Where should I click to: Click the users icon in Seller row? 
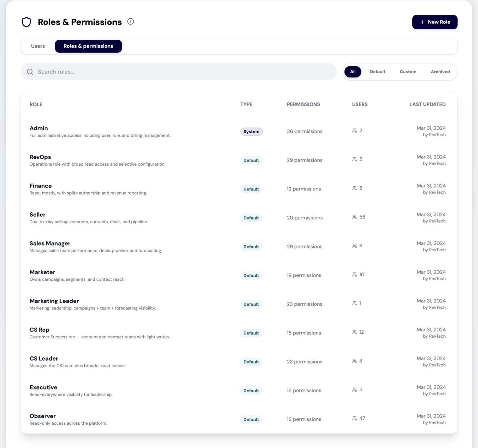[354, 217]
